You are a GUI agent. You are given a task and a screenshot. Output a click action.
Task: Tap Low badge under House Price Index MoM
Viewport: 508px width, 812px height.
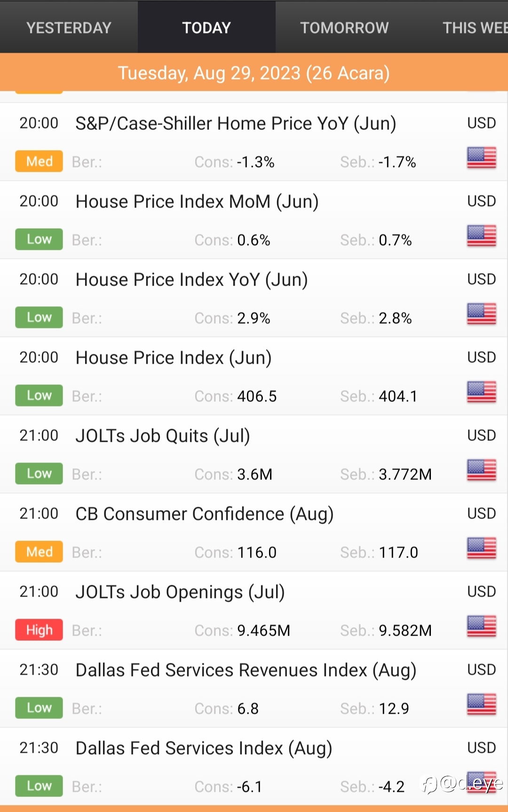[39, 239]
